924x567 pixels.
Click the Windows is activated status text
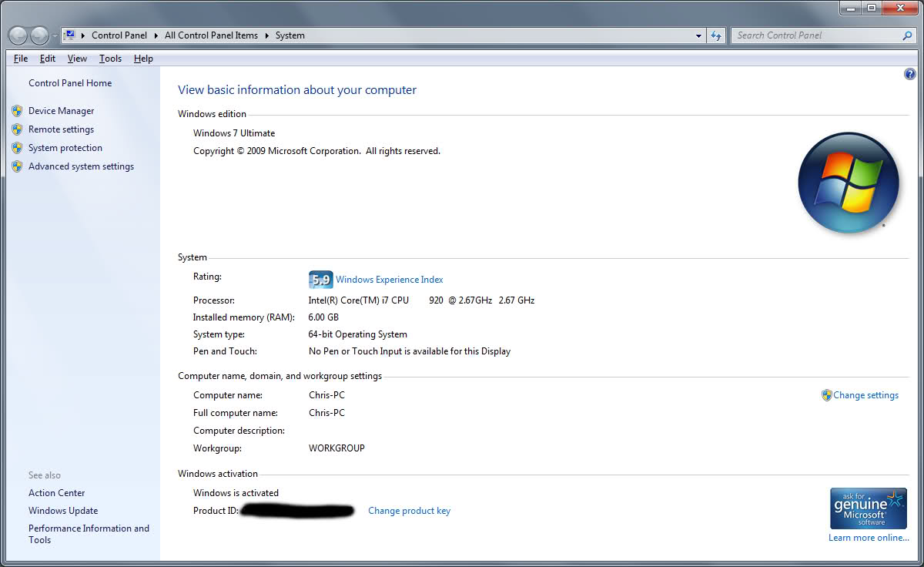click(236, 493)
